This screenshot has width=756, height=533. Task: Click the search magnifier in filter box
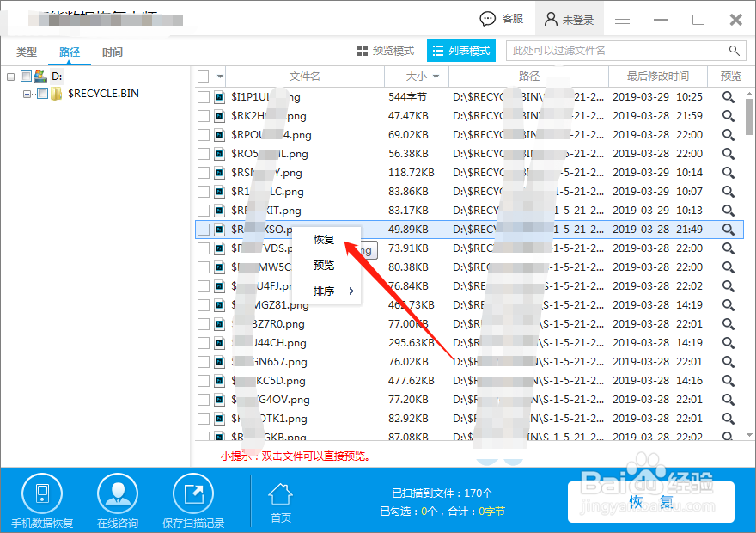734,50
